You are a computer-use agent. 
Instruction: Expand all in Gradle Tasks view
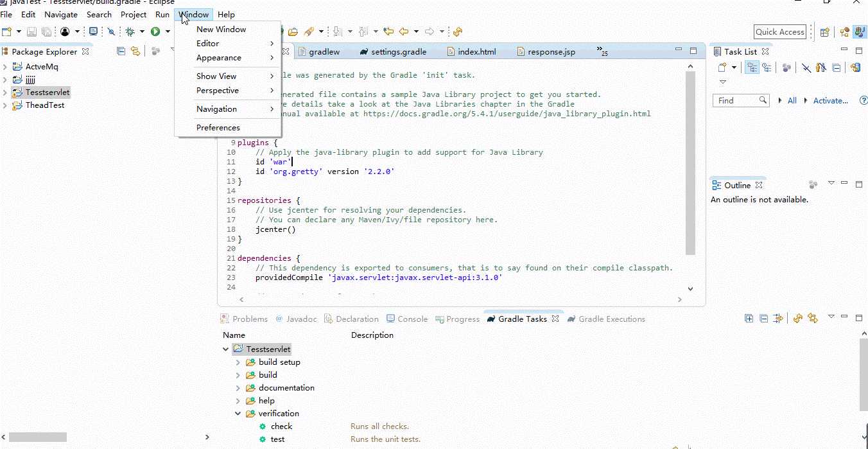749,318
